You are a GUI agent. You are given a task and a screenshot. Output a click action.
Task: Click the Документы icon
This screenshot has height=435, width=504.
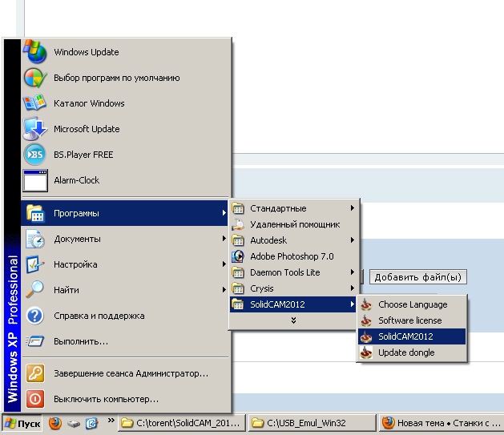coord(35,239)
